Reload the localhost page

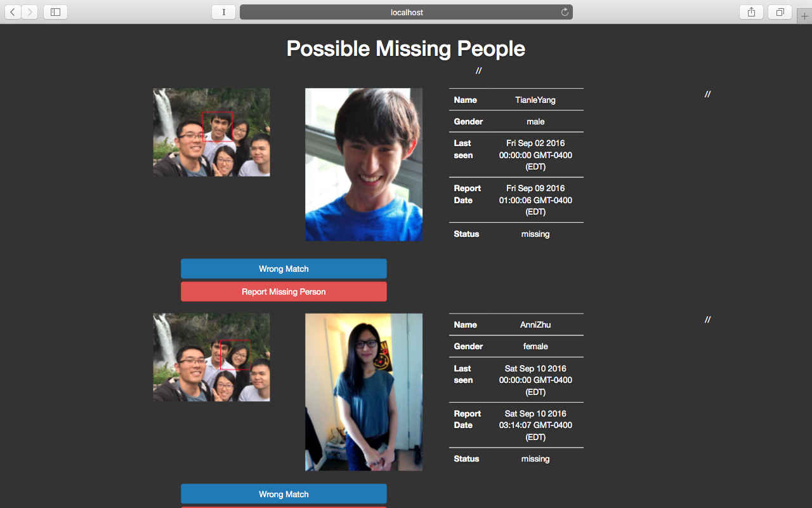coord(565,12)
